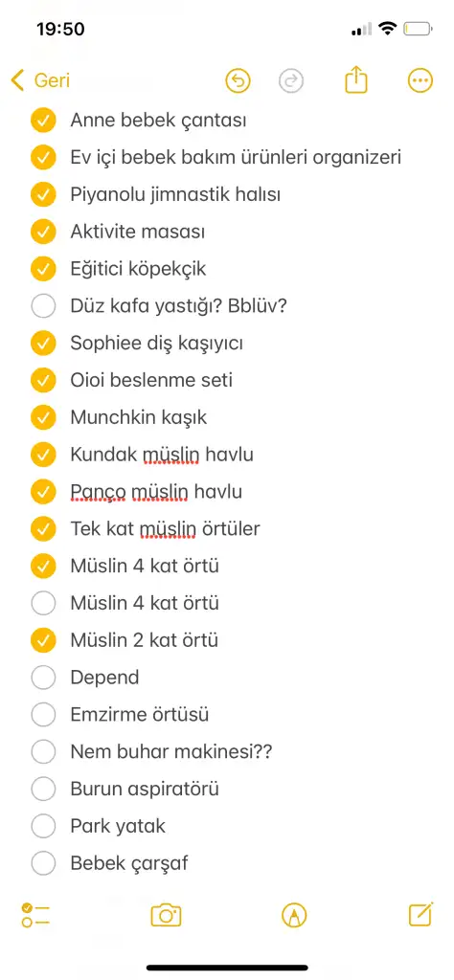The height and width of the screenshot is (980, 454).
Task: Check the Depend checkbox
Action: pyautogui.click(x=43, y=678)
